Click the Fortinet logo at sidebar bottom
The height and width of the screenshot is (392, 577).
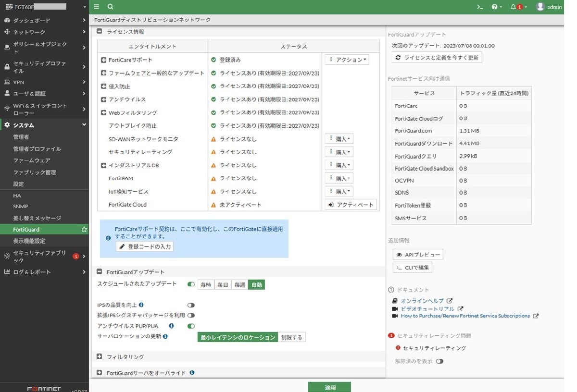click(44, 388)
